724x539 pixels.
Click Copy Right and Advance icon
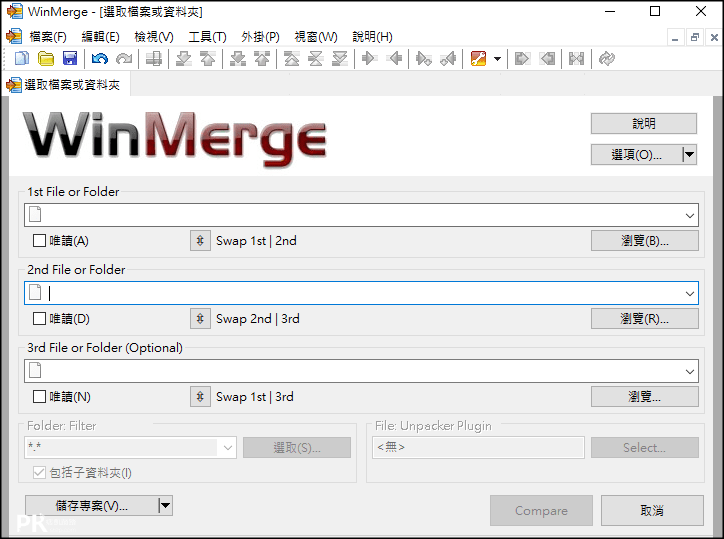(424, 59)
